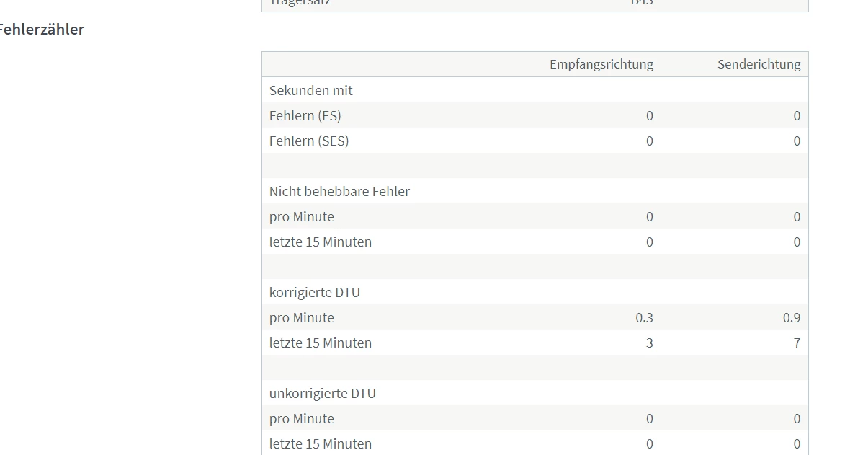
Task: Select the 0.3 value in Empfangsrichtung
Action: (x=644, y=317)
